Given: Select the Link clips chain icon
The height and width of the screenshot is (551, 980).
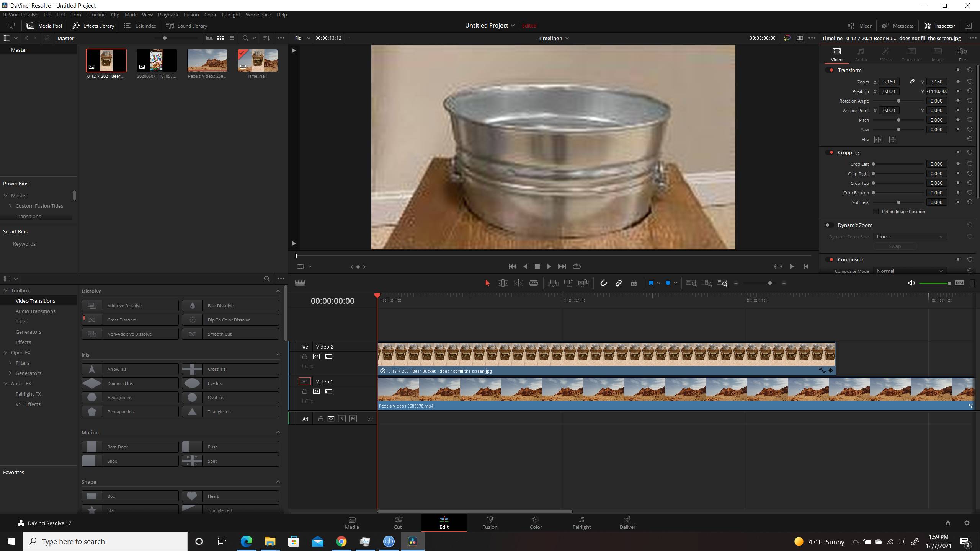Looking at the screenshot, I should [618, 282].
